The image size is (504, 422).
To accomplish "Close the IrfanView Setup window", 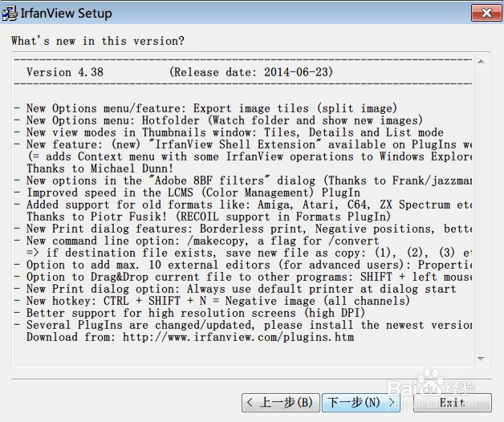I will (x=486, y=13).
